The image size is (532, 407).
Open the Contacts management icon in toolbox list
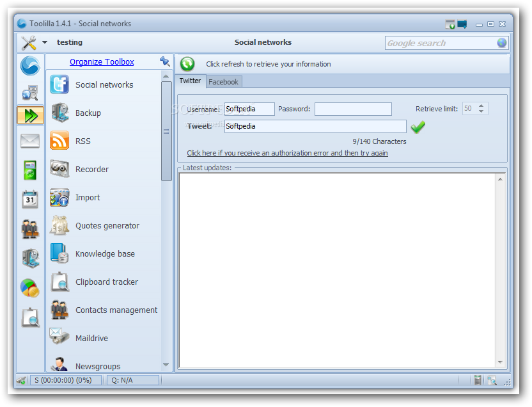pyautogui.click(x=59, y=310)
